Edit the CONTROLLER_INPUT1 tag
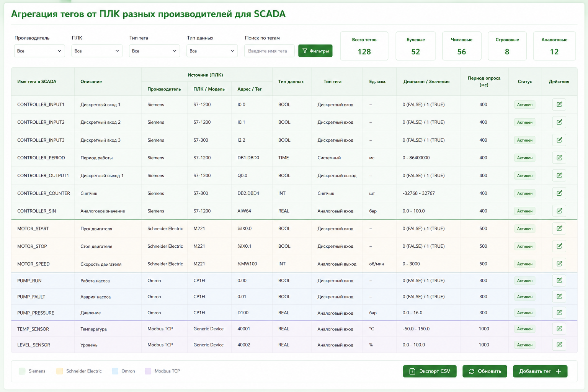The width and height of the screenshot is (588, 392). click(559, 105)
